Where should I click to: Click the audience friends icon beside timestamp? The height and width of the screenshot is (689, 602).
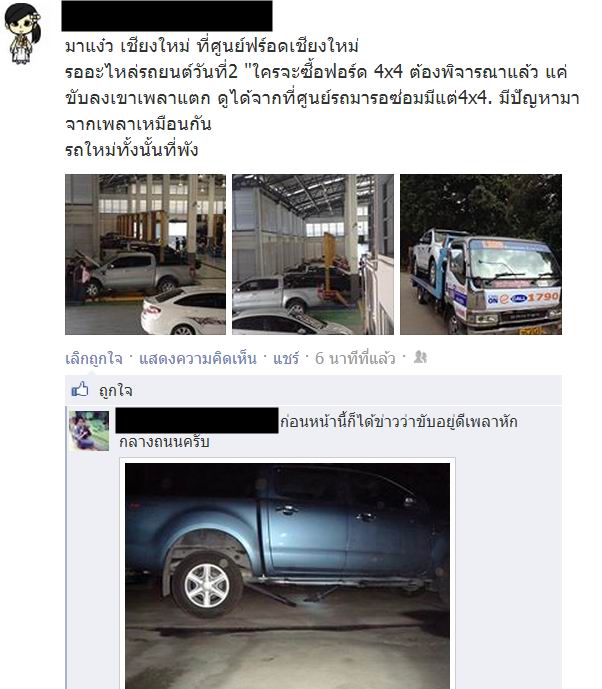click(420, 357)
